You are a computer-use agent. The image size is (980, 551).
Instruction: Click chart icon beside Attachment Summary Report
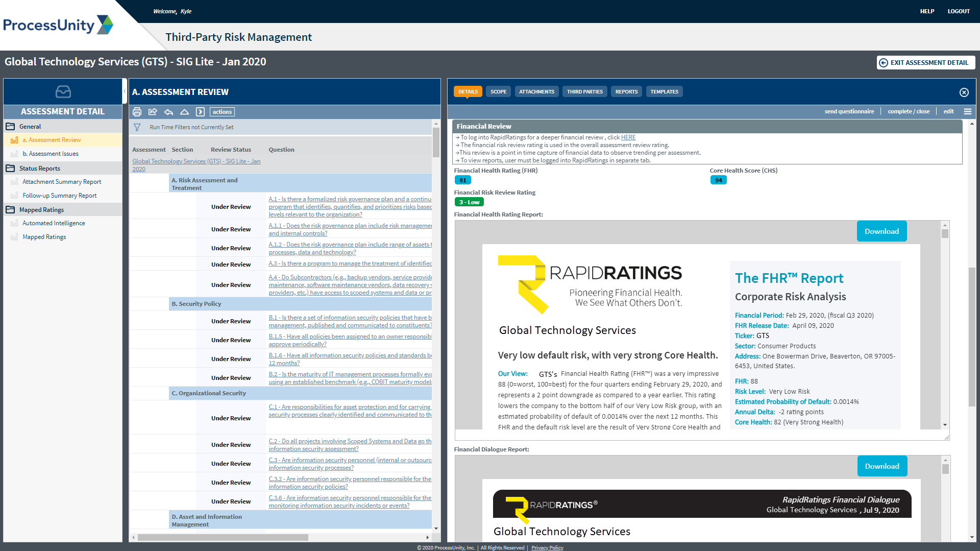(14, 182)
